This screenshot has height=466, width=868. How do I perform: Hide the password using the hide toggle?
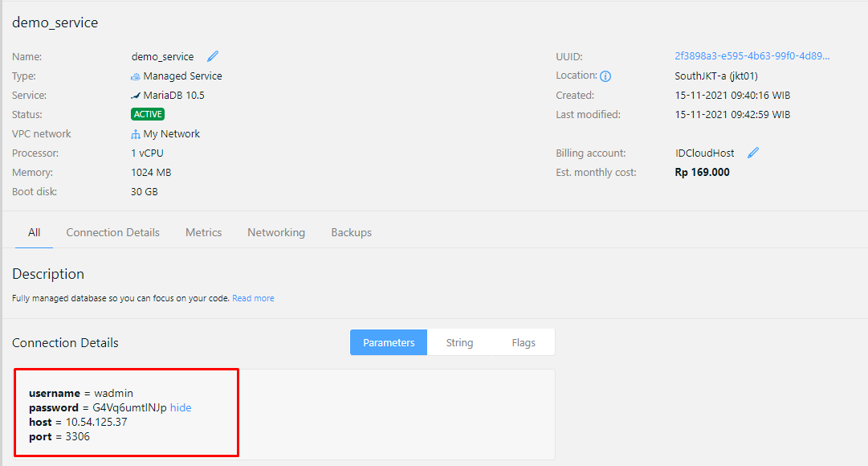(181, 407)
